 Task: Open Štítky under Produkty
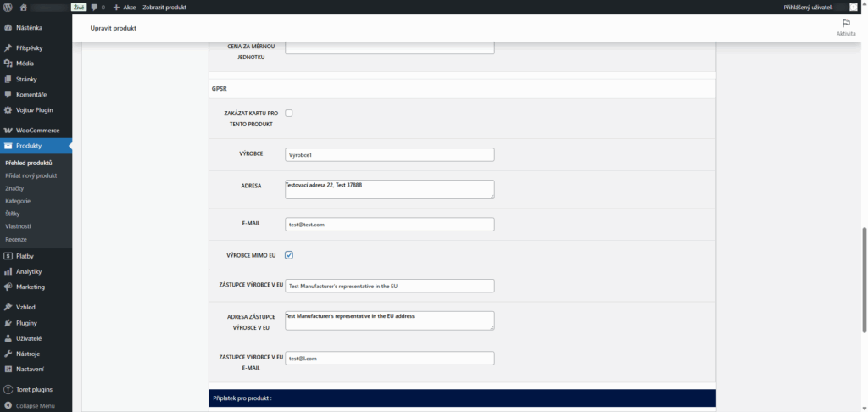click(12, 214)
